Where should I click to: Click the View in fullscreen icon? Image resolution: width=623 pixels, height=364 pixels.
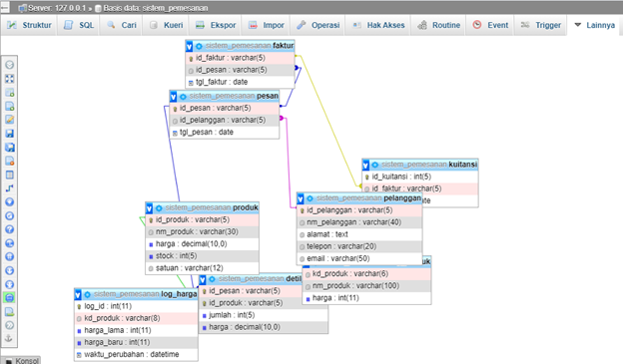point(10,79)
